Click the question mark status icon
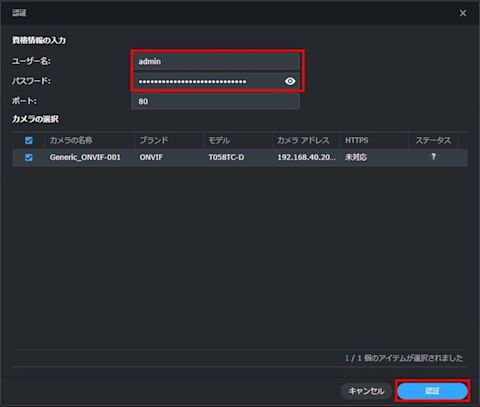Screen dimensions: 480x407 [x=433, y=156]
